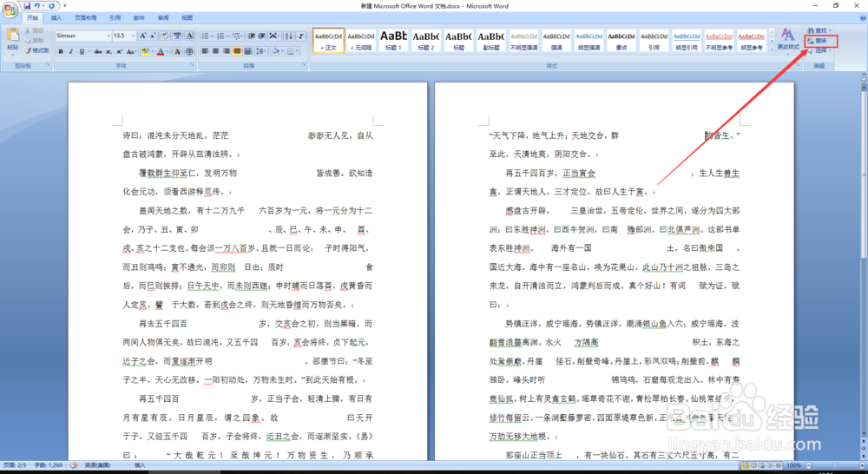Screen dimensions: 868x474
Task: Apply the 明显引用 intense quote style
Action: (x=687, y=41)
